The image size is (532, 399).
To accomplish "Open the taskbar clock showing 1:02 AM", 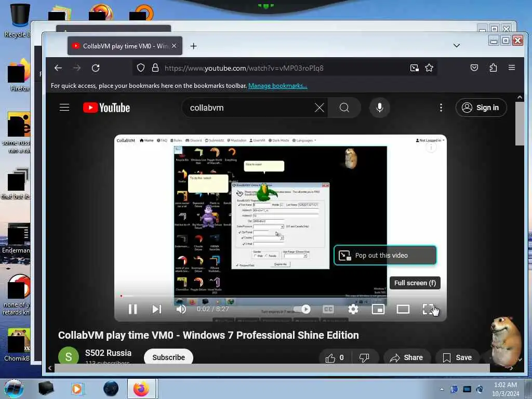I will (506, 389).
